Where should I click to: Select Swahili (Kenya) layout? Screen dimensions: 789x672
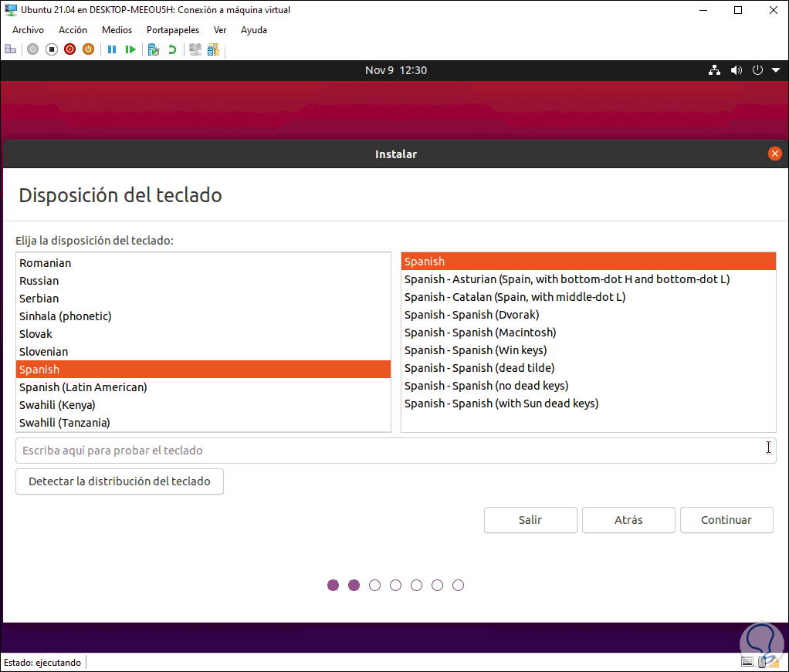click(x=203, y=405)
